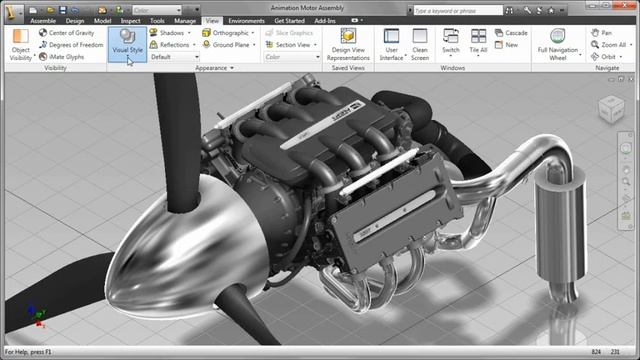Toggle Center of Gravity display

pos(67,33)
